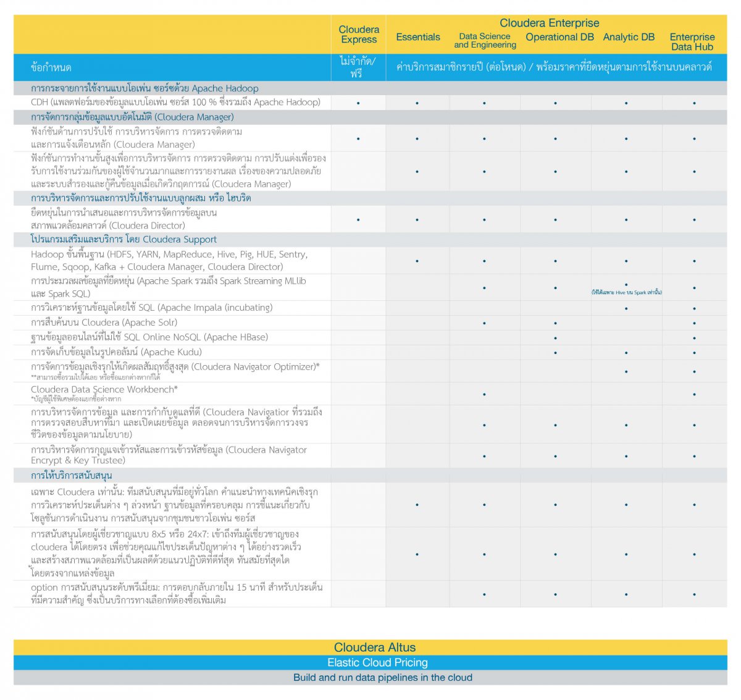Select the การจัดการกลุ่มข้อมูลแบบอัตโนมัติ section heading

click(x=132, y=117)
